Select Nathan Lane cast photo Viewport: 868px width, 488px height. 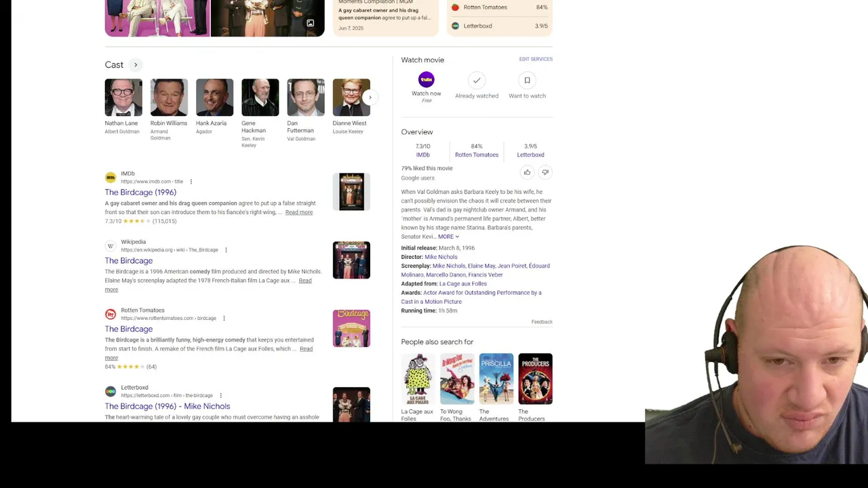pyautogui.click(x=123, y=98)
